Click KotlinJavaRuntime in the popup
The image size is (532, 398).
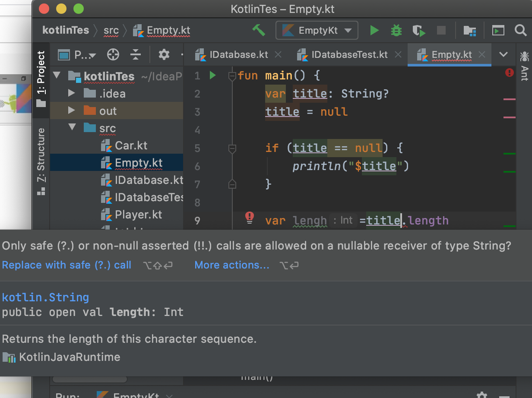[x=61, y=357]
